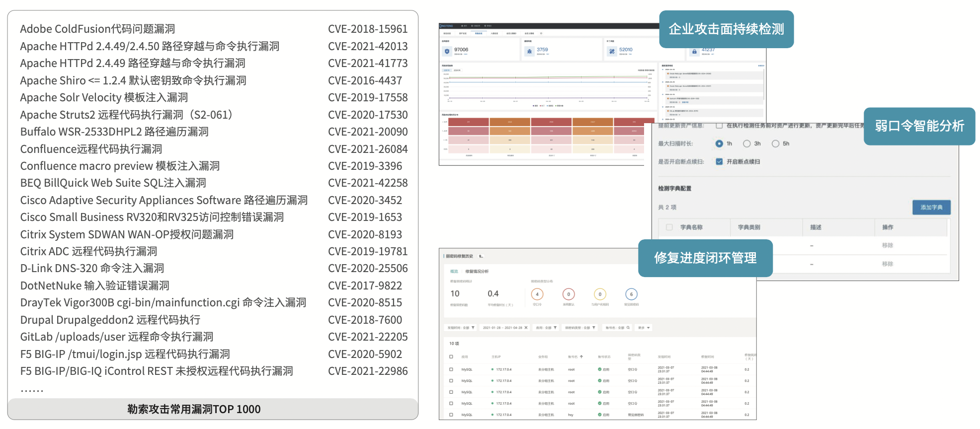Click the red circle labeled 系统默认
Screen dimensions: 980x429
coord(569,294)
